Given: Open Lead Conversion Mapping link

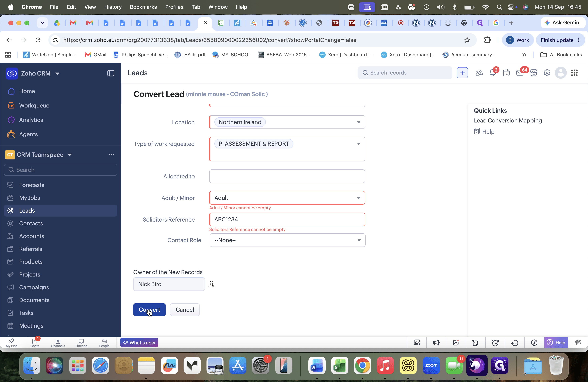Looking at the screenshot, I should click(508, 120).
